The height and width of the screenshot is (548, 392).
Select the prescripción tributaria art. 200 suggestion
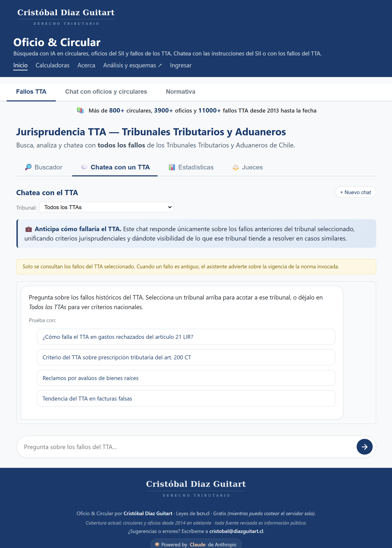tap(186, 357)
